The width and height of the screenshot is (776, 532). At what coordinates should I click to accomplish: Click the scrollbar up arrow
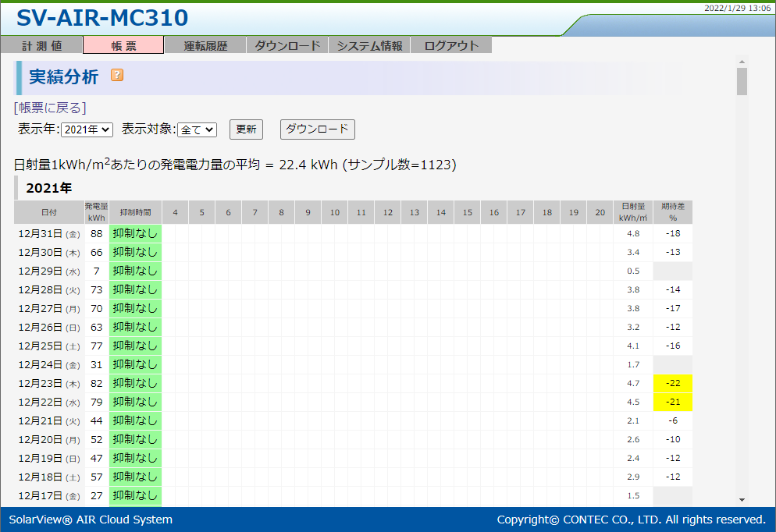(x=742, y=60)
